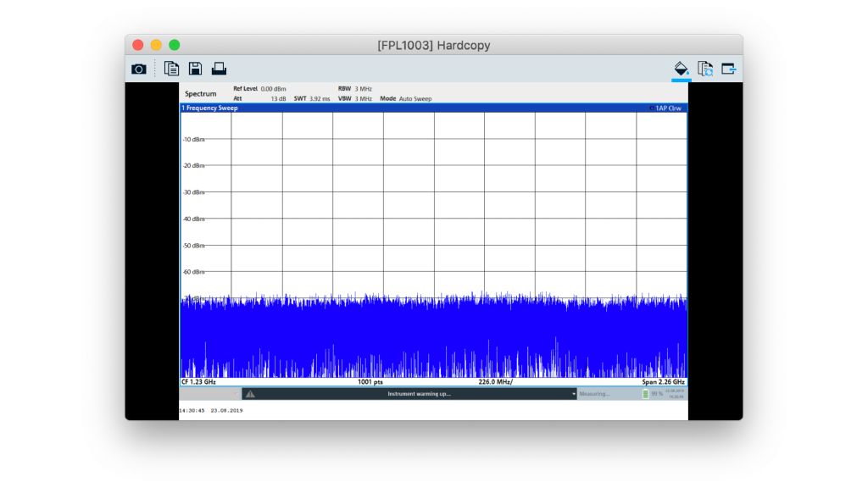
Task: Click the '1 Frequency Sweep' window title bar
Action: [210, 108]
